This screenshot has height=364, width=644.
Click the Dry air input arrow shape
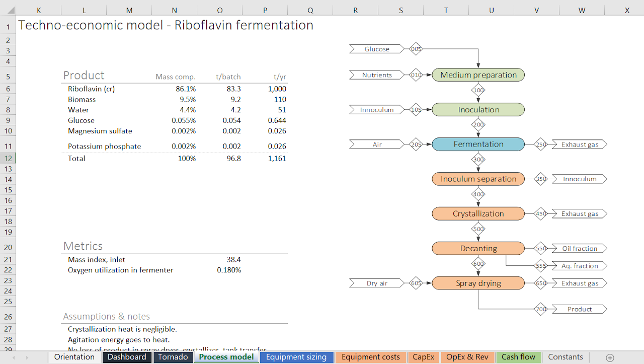tap(377, 283)
